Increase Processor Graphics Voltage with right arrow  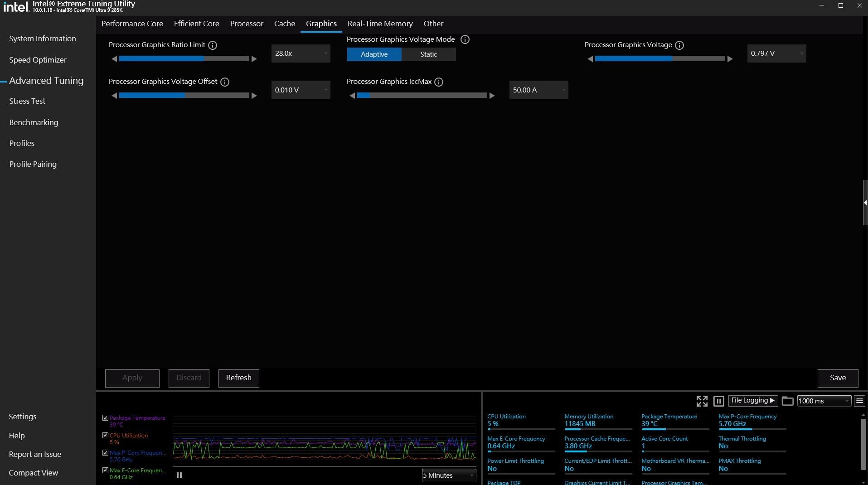tap(730, 59)
